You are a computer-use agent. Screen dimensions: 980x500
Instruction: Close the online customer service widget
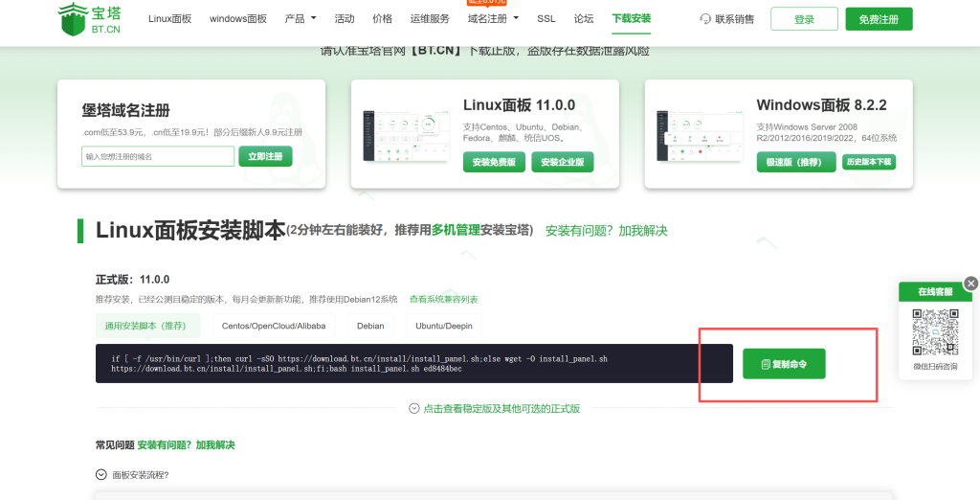[970, 284]
